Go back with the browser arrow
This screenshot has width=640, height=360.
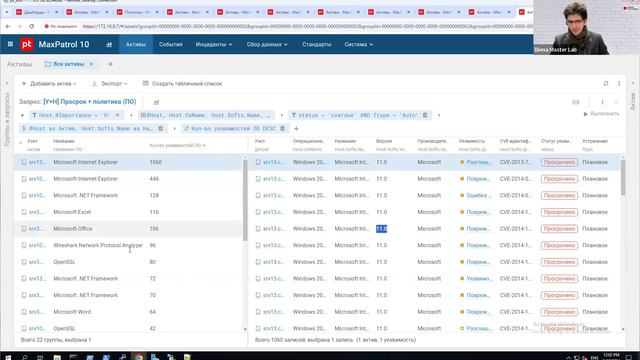(x=8, y=26)
